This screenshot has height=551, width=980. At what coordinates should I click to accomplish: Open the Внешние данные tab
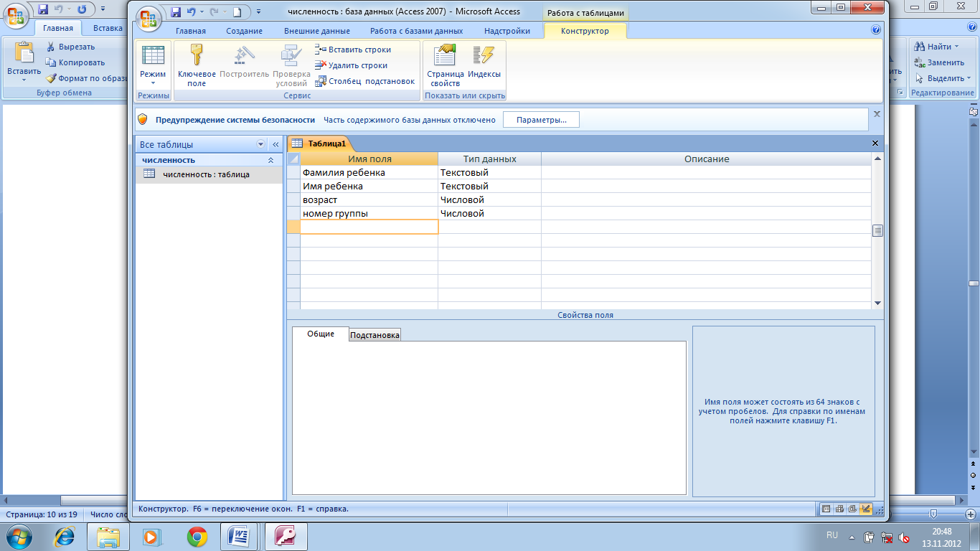click(316, 31)
